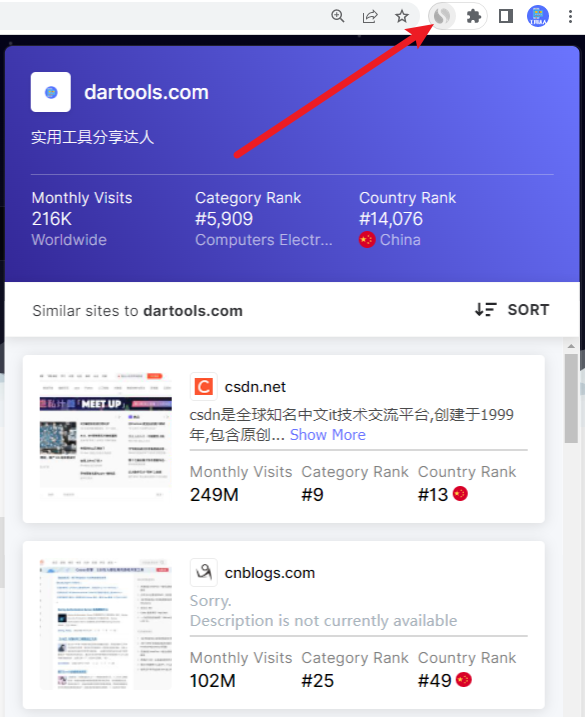Expand csdn.net description with Show More
Viewport: 585px width, 717px height.
coord(328,435)
